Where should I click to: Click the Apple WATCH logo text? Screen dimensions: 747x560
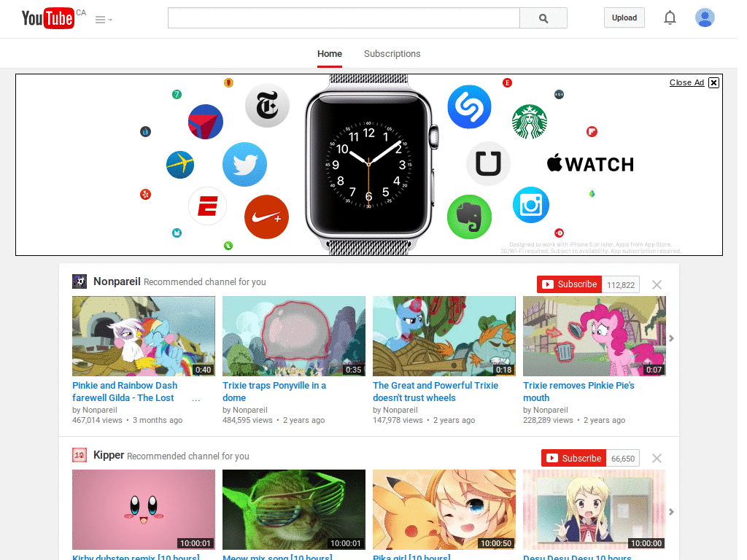click(x=590, y=164)
